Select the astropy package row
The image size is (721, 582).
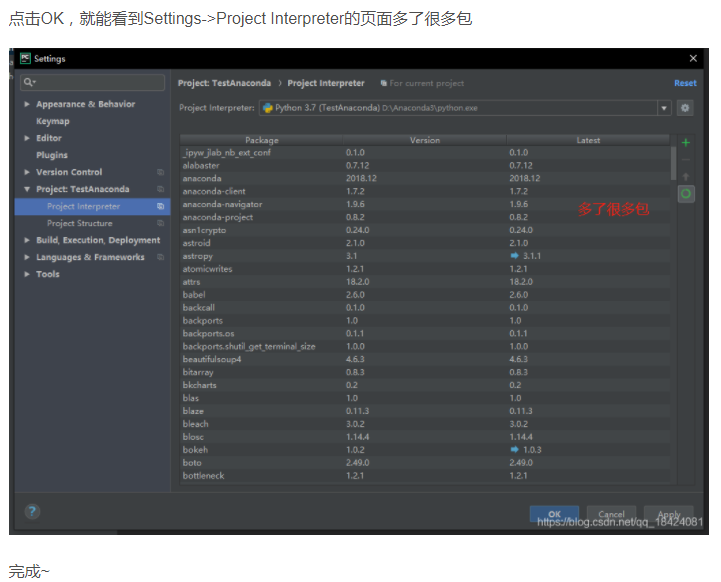[425, 256]
